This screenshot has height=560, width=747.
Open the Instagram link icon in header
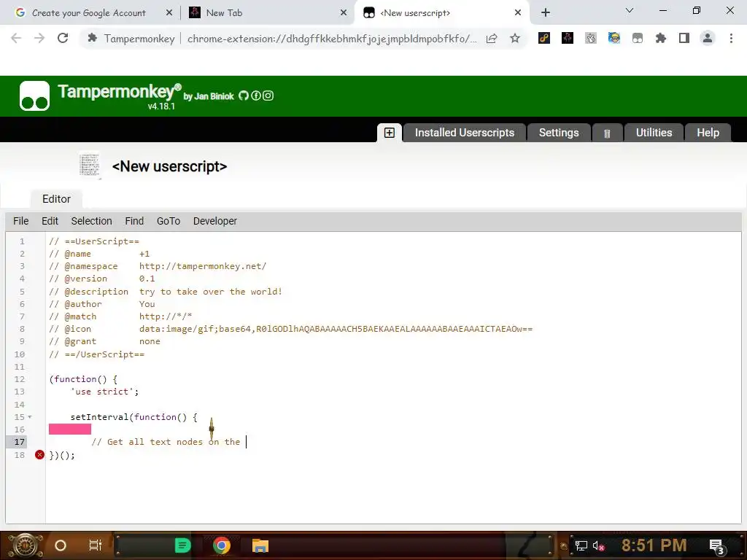268,96
